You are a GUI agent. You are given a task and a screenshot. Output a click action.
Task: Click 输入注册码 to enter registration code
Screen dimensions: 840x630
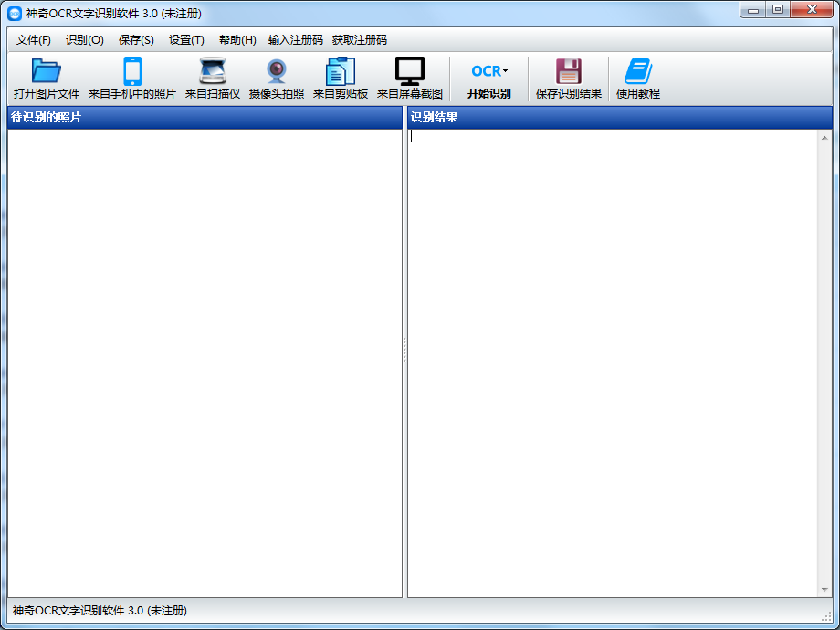coord(296,40)
